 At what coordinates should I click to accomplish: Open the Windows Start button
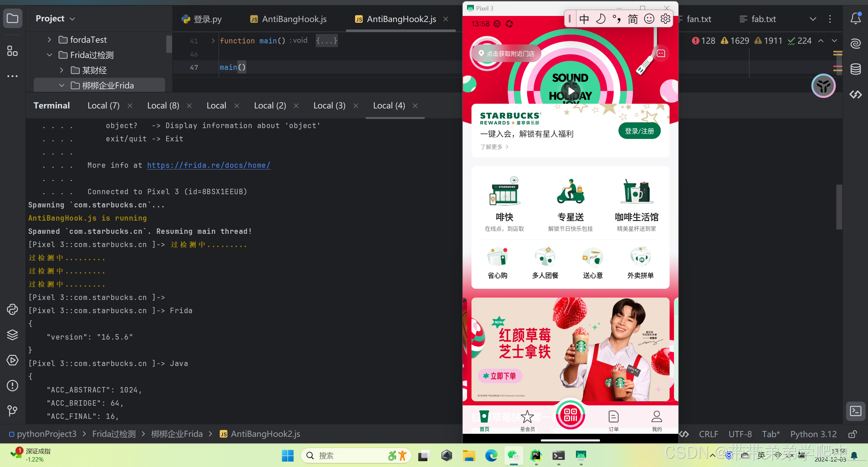(288, 456)
